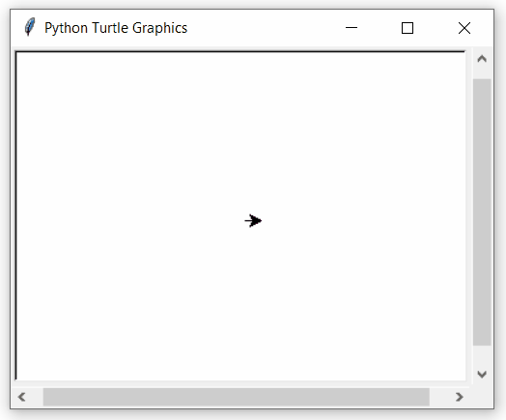The image size is (506, 420).
Task: Maximize the Python Turtle Graphics window
Action: pyautogui.click(x=408, y=28)
